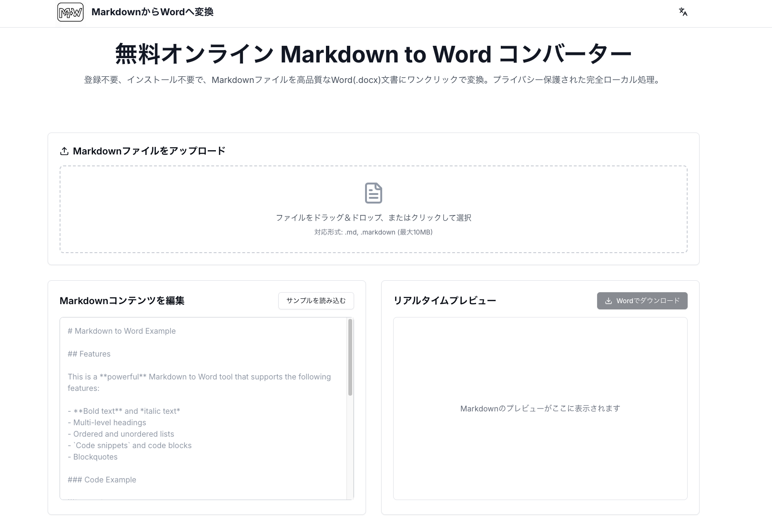772x532 pixels.
Task: Click the ファイルをドラッグ＆ドロップ upload text
Action: pos(373,217)
